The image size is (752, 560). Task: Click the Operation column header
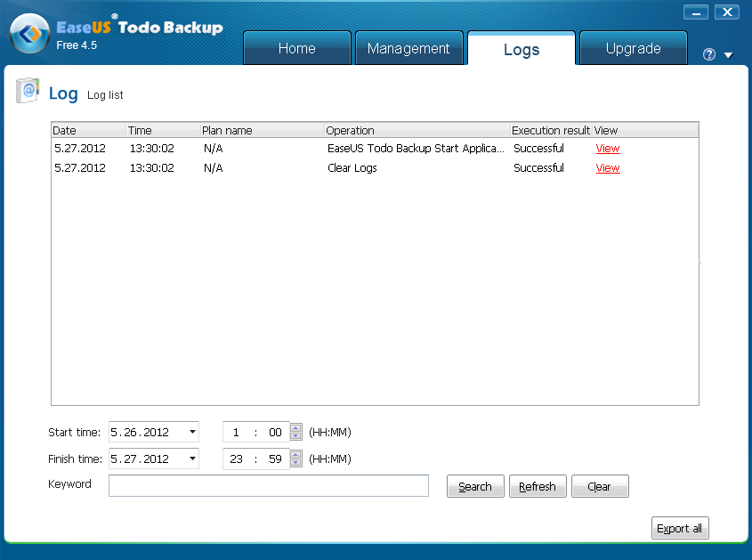[417, 131]
